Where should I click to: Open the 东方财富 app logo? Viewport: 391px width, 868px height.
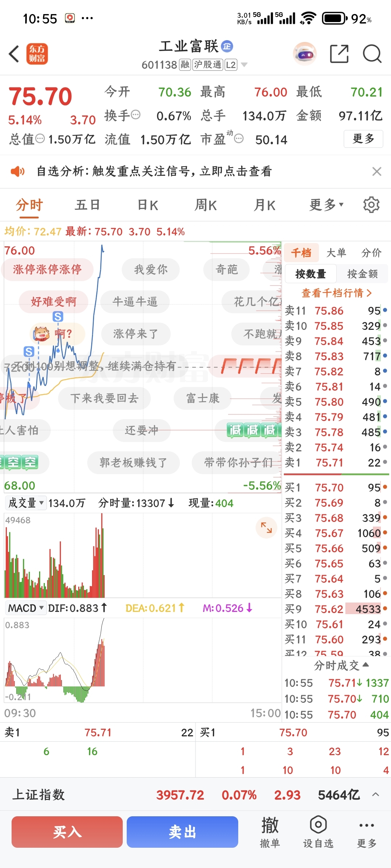click(x=37, y=54)
